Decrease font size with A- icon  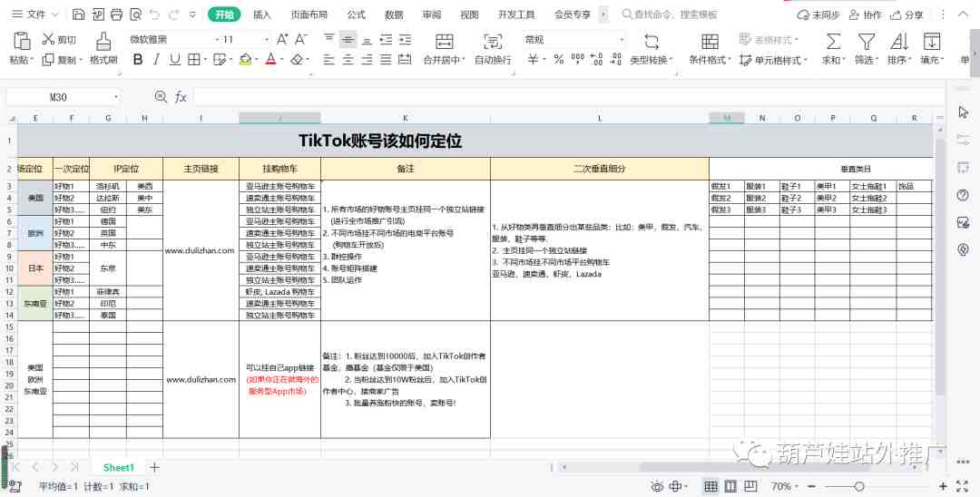301,39
